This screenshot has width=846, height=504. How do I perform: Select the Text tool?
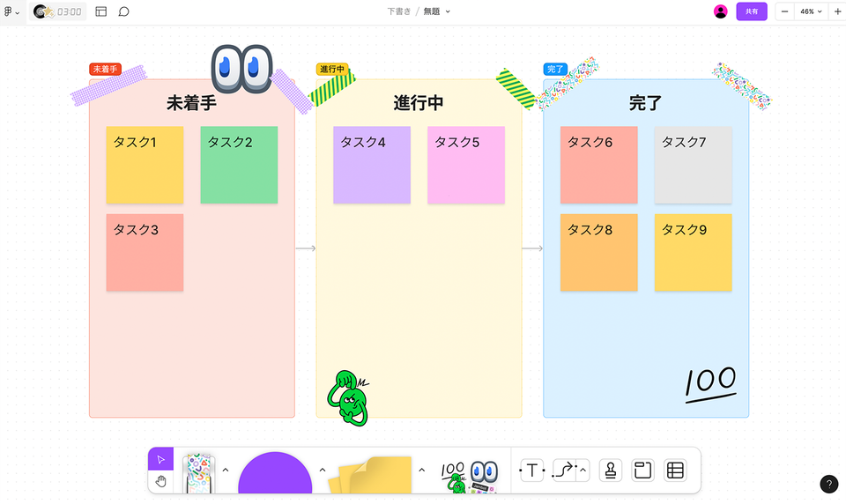[x=532, y=471]
